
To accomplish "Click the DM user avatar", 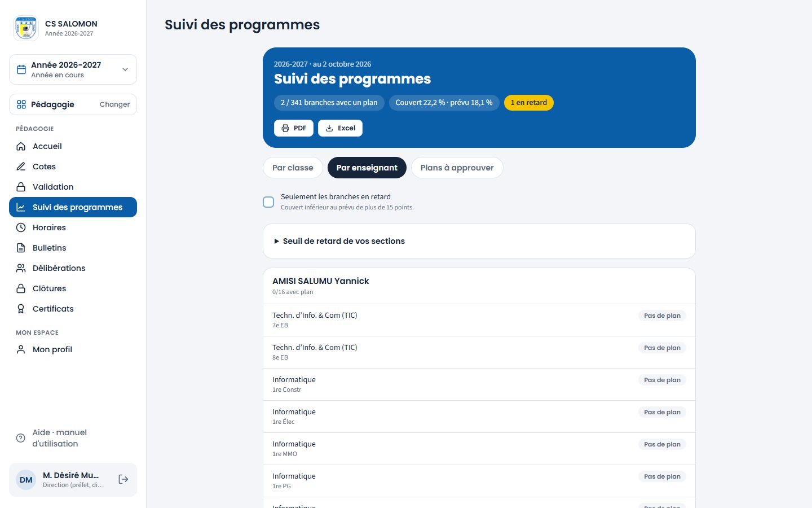I will 26,480.
